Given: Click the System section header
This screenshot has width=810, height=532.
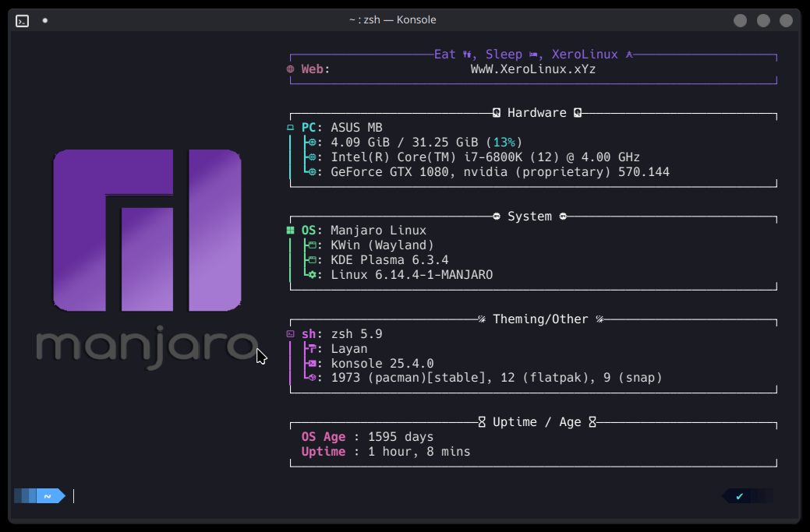Looking at the screenshot, I should (529, 217).
